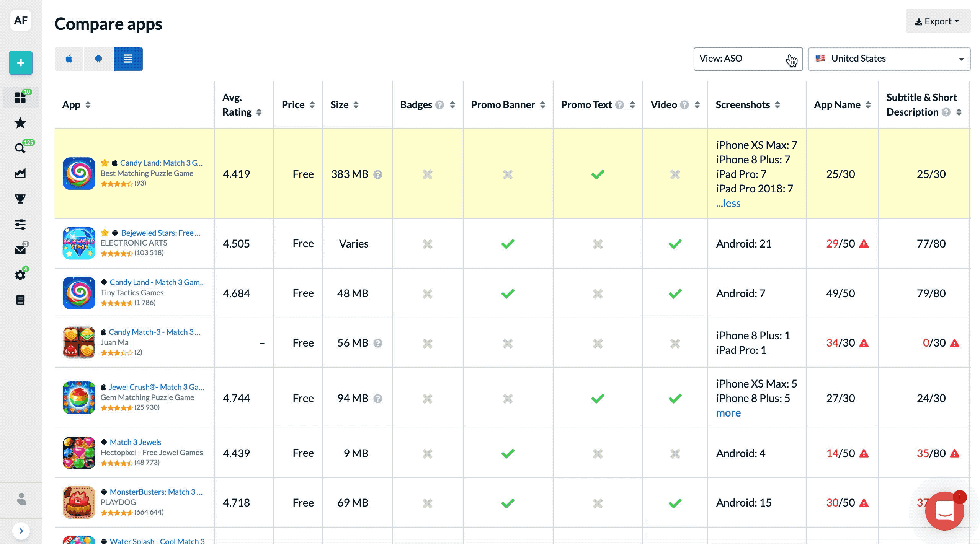Viewport: 980px width, 544px height.
Task: Select the all apps list view toggle
Action: [128, 59]
